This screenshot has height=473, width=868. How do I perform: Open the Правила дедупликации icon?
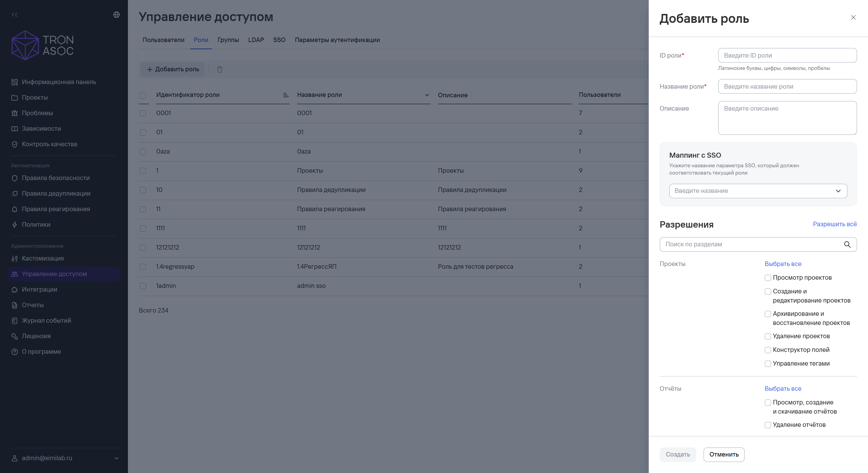[14, 194]
